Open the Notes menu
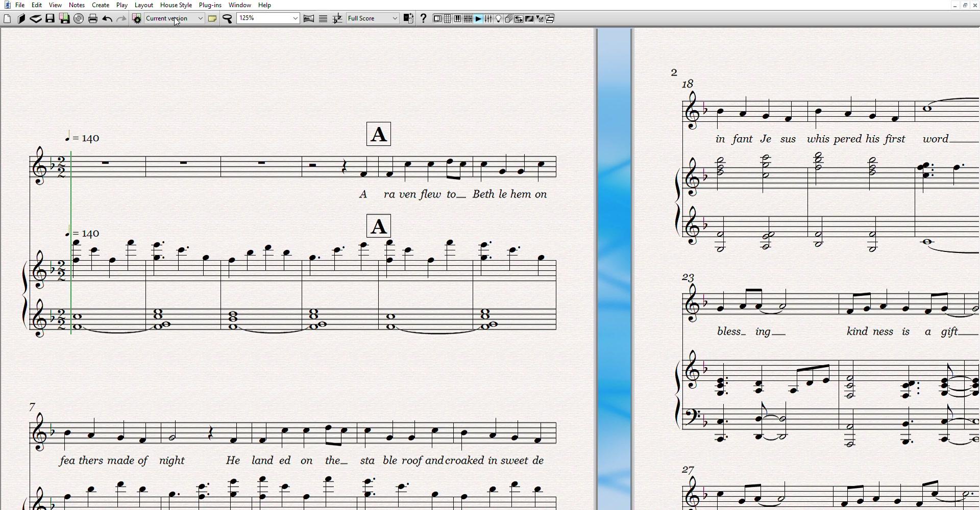The image size is (980, 510). [x=77, y=5]
